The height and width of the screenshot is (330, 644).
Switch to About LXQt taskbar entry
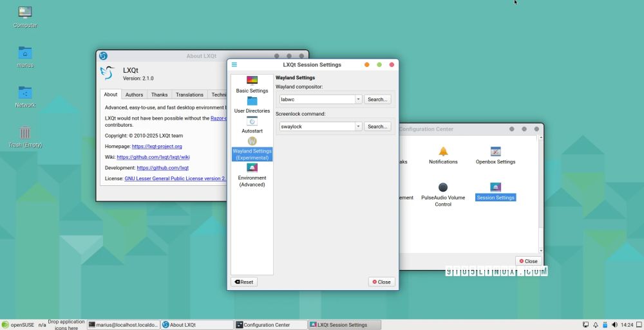(196, 325)
